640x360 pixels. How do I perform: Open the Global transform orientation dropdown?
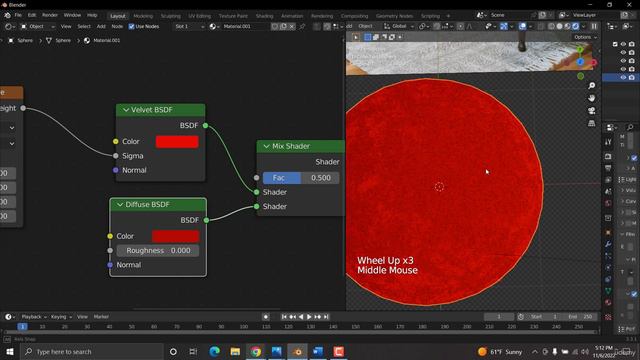click(399, 27)
